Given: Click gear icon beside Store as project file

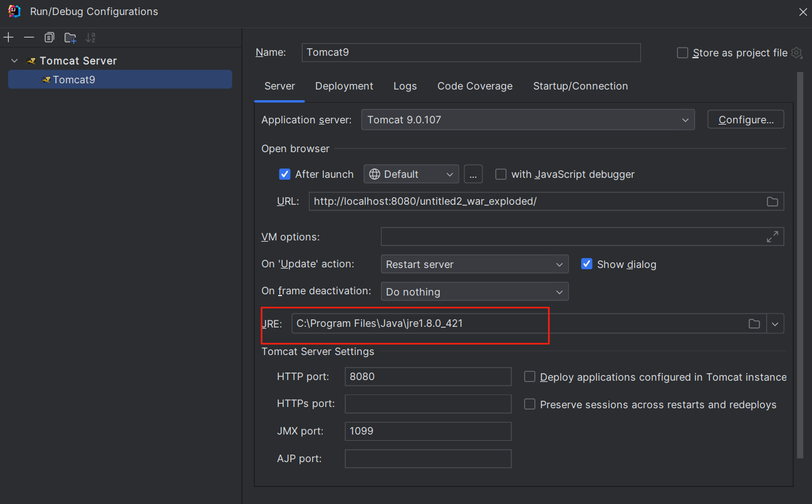Looking at the screenshot, I should [797, 53].
